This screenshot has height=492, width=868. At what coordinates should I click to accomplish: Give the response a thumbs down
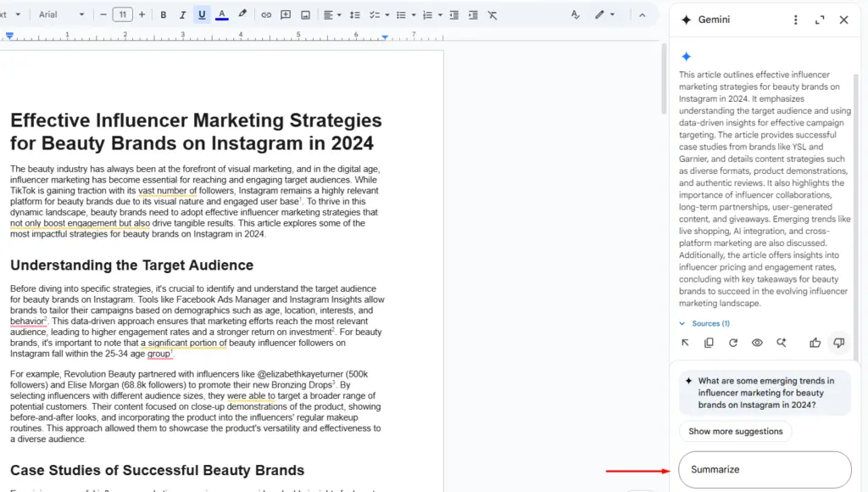click(838, 343)
